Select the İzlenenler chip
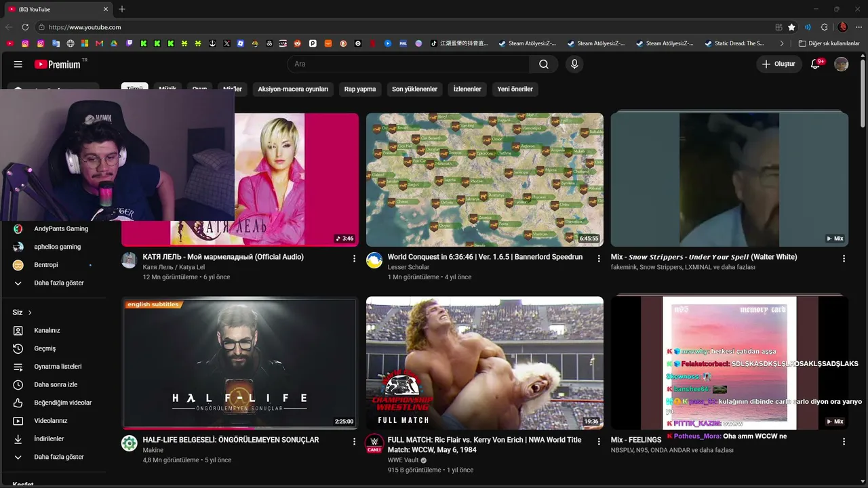Viewport: 868px width, 488px height. coord(467,89)
